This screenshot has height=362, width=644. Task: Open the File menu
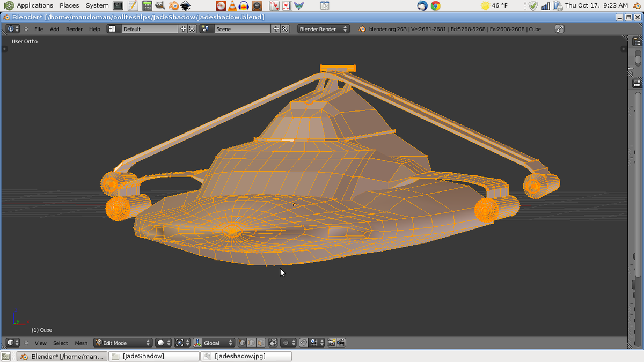coord(39,29)
